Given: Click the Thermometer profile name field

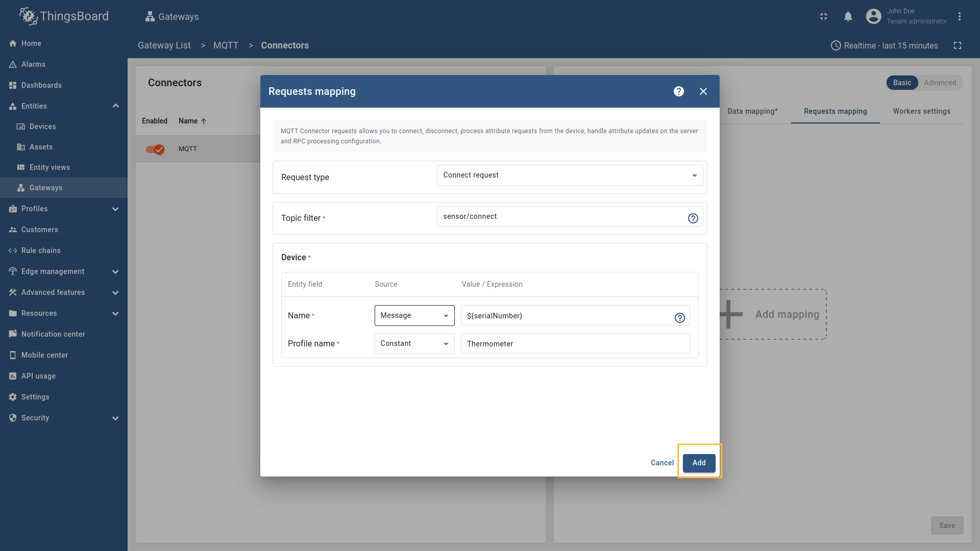Looking at the screenshot, I should coord(575,343).
